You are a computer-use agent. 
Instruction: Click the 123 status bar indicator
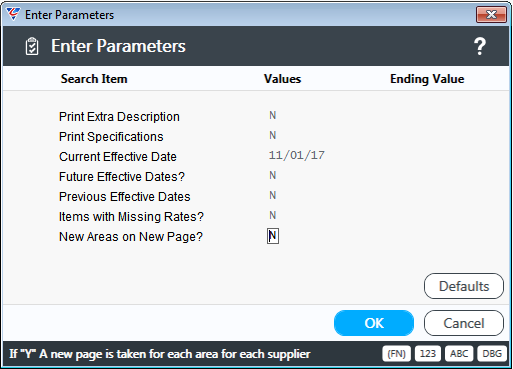click(428, 353)
